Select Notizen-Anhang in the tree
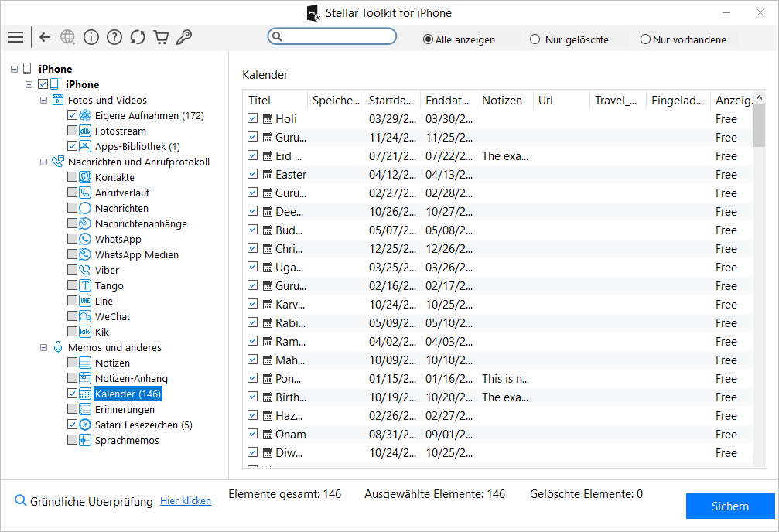 [132, 379]
